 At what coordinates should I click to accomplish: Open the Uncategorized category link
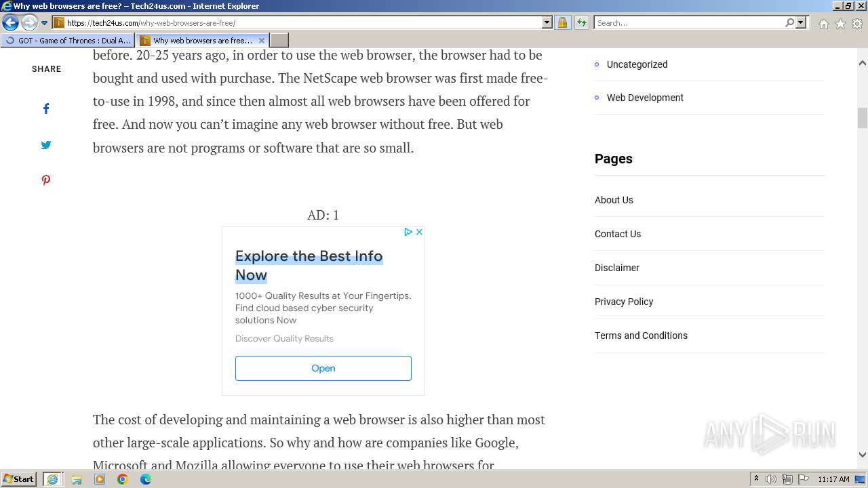[637, 64]
